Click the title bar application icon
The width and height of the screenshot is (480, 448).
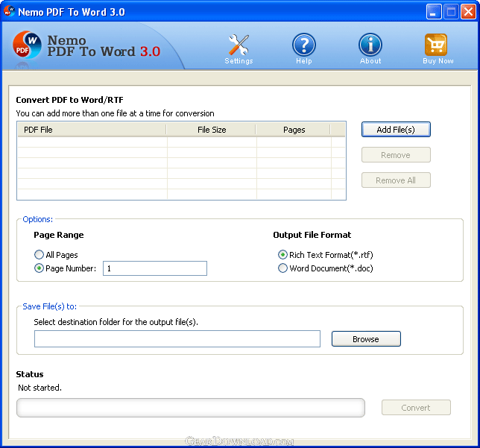(x=9, y=11)
